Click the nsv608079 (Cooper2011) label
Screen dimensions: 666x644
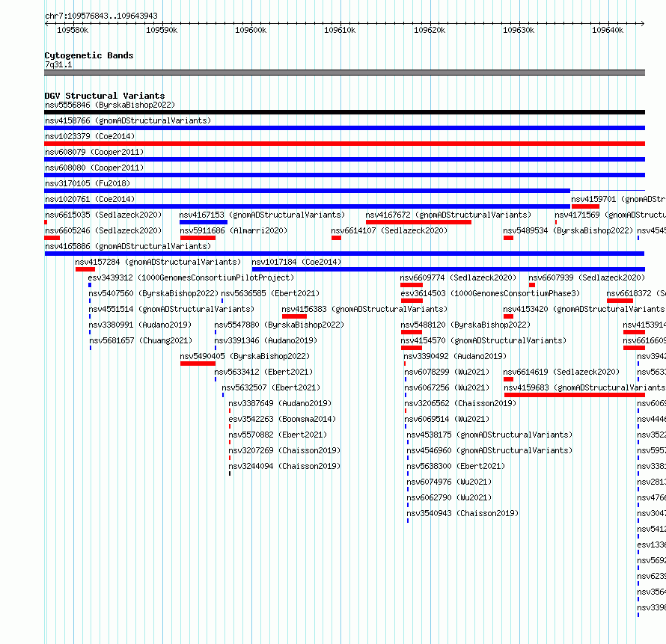click(x=94, y=152)
